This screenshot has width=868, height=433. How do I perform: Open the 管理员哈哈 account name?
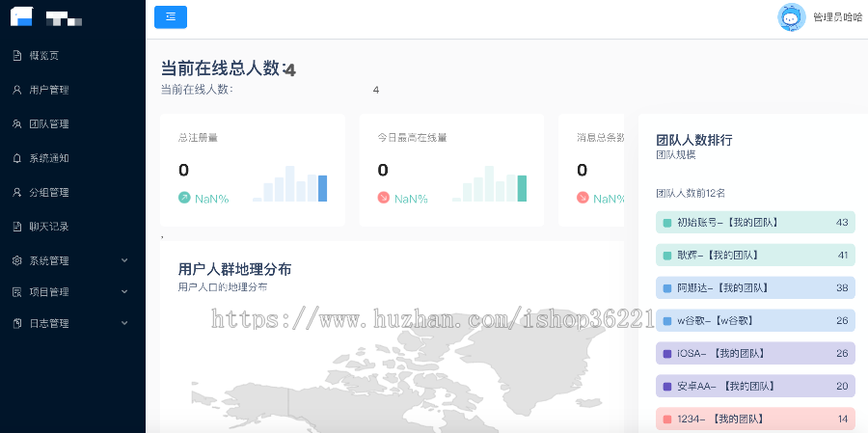tap(837, 17)
